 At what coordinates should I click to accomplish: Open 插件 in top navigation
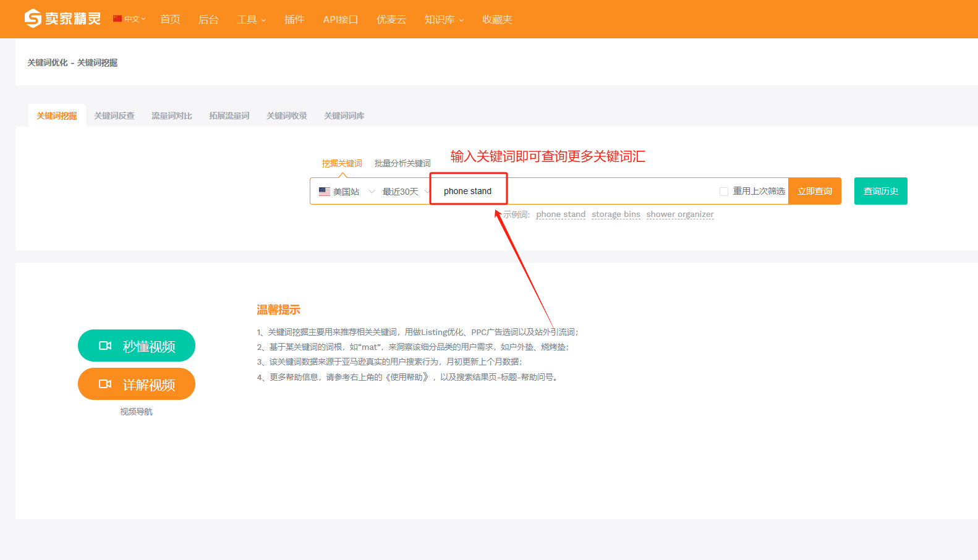click(294, 19)
